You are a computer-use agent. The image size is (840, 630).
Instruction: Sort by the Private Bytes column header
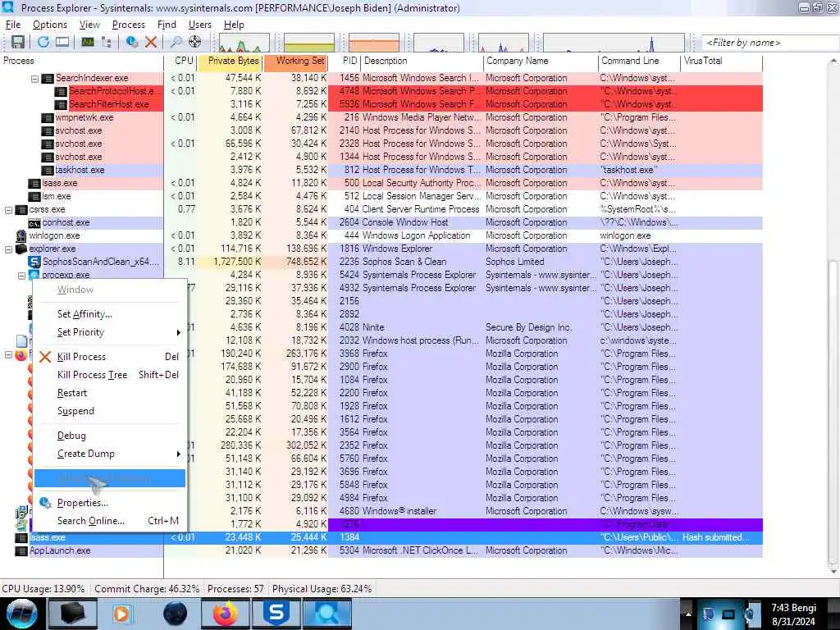(230, 61)
